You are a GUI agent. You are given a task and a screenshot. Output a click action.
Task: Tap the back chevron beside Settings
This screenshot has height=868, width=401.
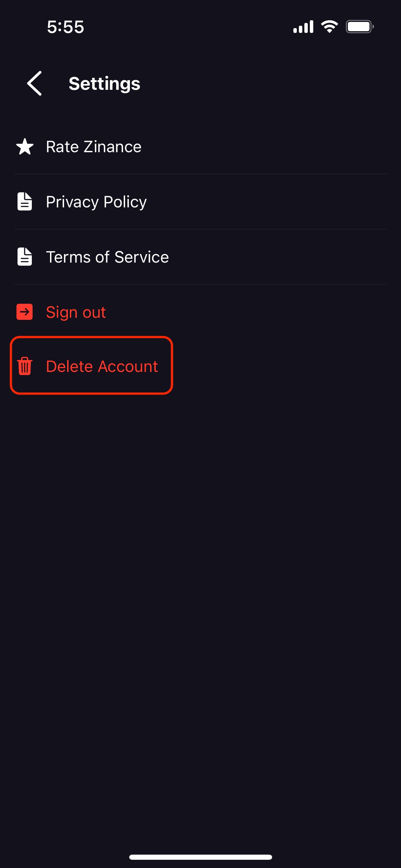click(35, 83)
